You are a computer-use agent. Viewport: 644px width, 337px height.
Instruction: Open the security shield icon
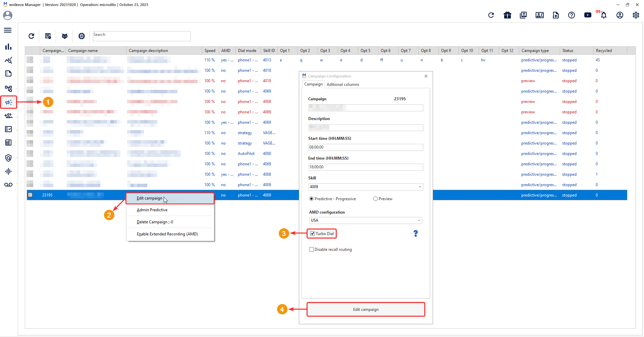coord(8,158)
